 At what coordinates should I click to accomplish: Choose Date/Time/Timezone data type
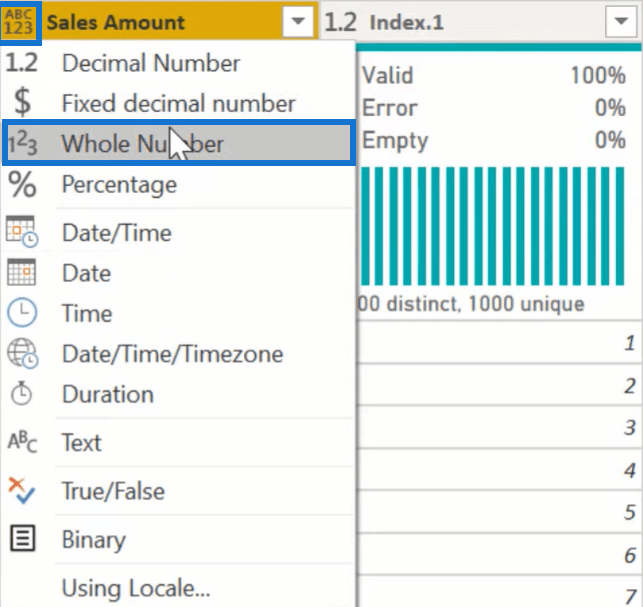(178, 354)
